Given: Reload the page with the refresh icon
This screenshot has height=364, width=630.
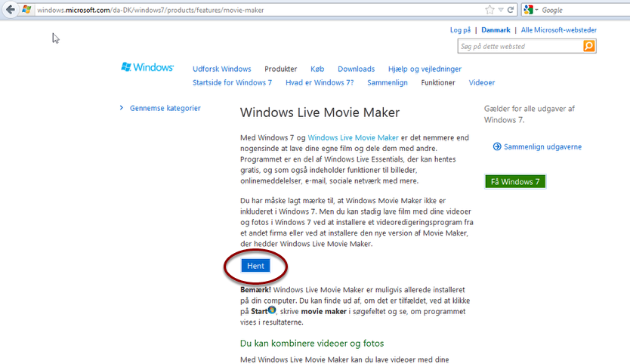Looking at the screenshot, I should 511,10.
